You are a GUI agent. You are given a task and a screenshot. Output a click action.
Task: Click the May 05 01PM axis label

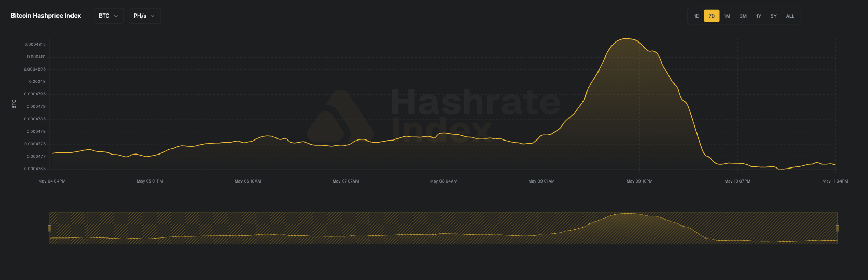[x=150, y=181]
